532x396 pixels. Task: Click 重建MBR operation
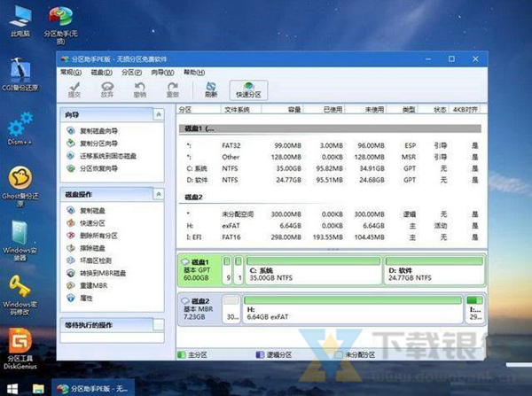coord(87,286)
